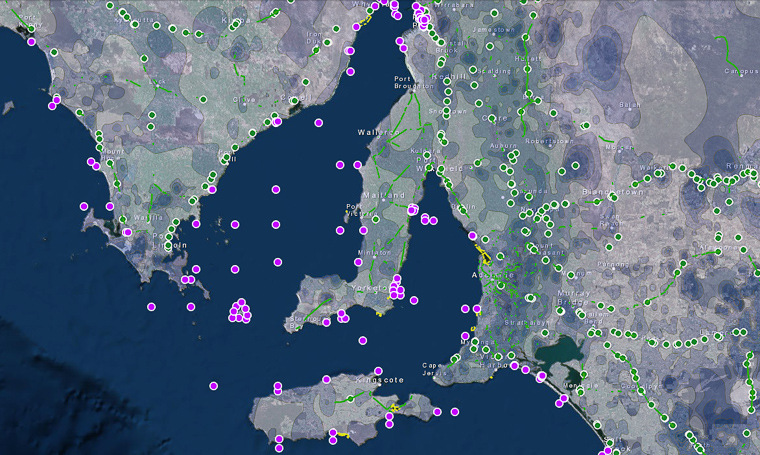This screenshot has width=760, height=455.
Task: Click the green marker on Kangaroo Island's green line
Action: click(x=350, y=399)
